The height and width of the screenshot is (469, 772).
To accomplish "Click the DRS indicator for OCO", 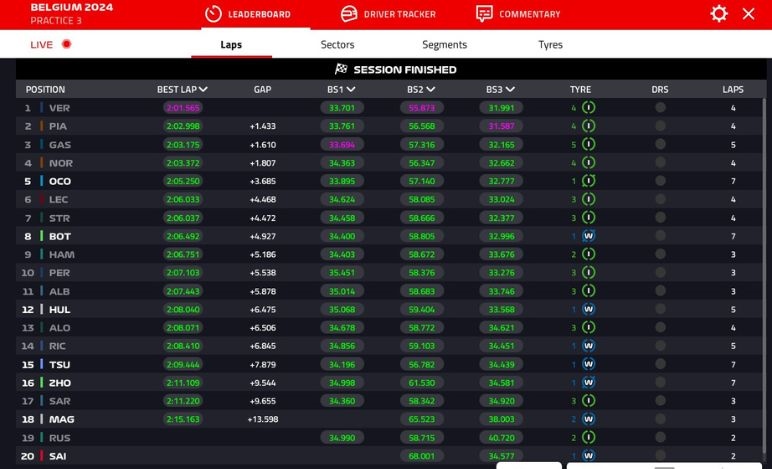I will point(660,181).
